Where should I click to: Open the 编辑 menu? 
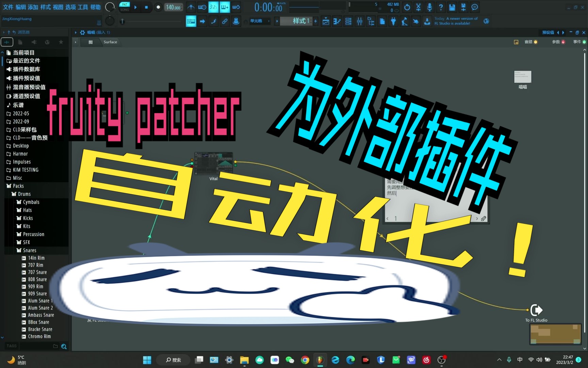click(x=21, y=7)
